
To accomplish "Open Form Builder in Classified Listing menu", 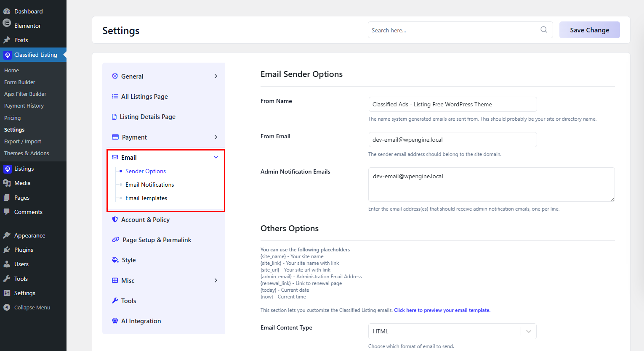I will tap(19, 82).
